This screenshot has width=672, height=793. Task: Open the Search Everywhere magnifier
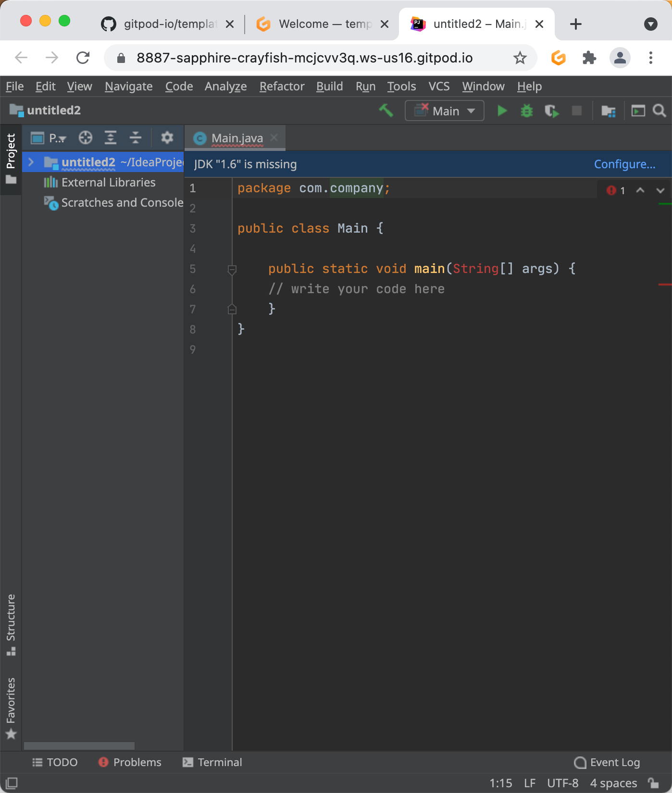pos(660,111)
